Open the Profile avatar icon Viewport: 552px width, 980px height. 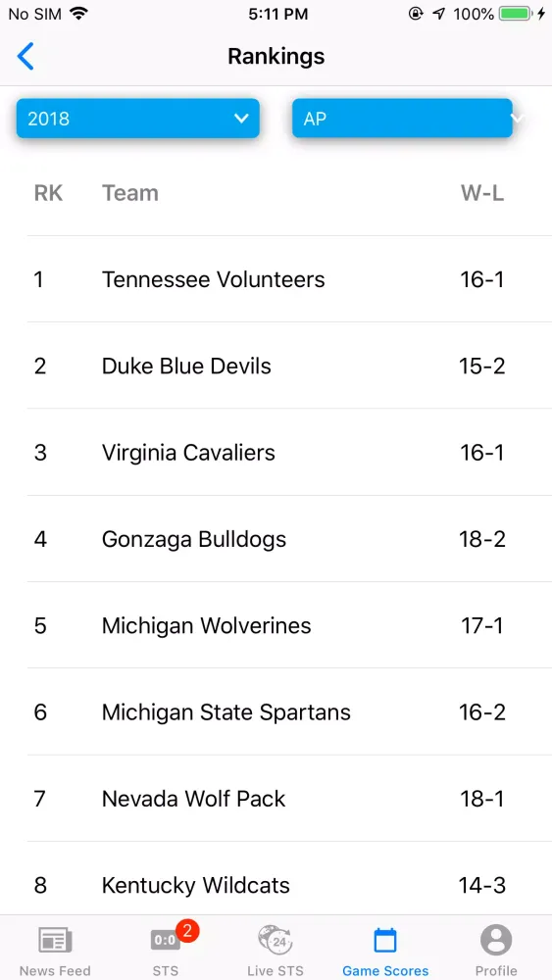pyautogui.click(x=496, y=940)
